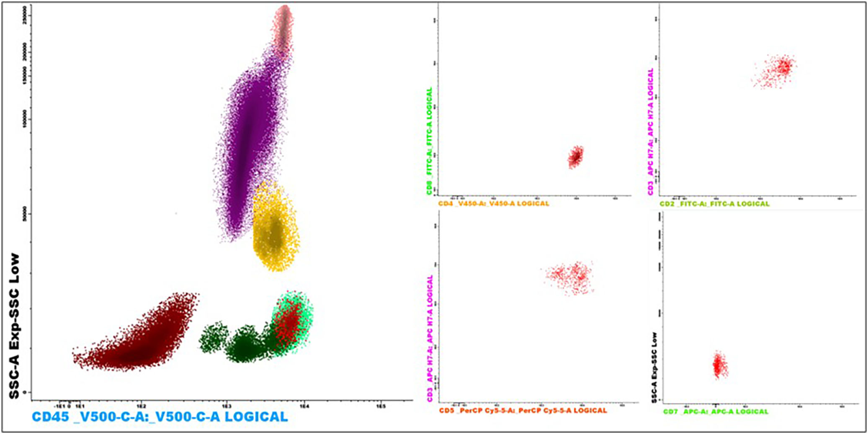Select the CD7 APC-A x-axis label
Viewport: 868px width, 434px height.
[716, 412]
